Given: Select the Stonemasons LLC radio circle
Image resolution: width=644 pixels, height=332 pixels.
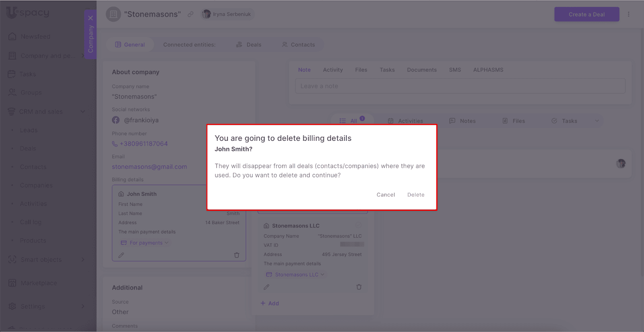Looking at the screenshot, I should click(x=358, y=225).
